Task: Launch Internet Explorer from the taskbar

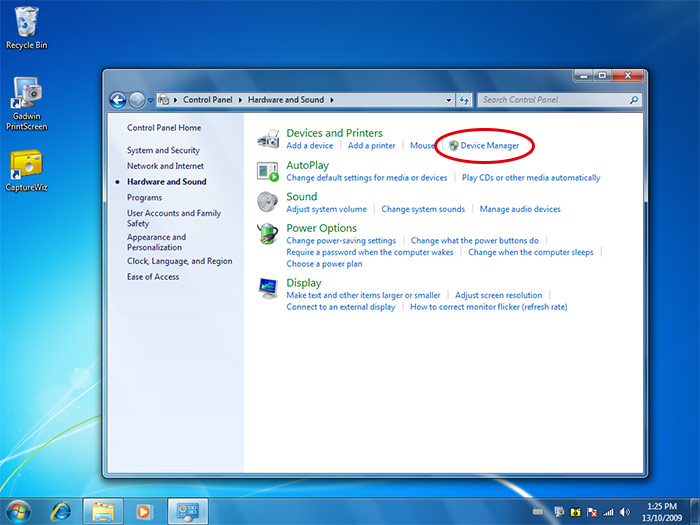Action: pyautogui.click(x=61, y=512)
